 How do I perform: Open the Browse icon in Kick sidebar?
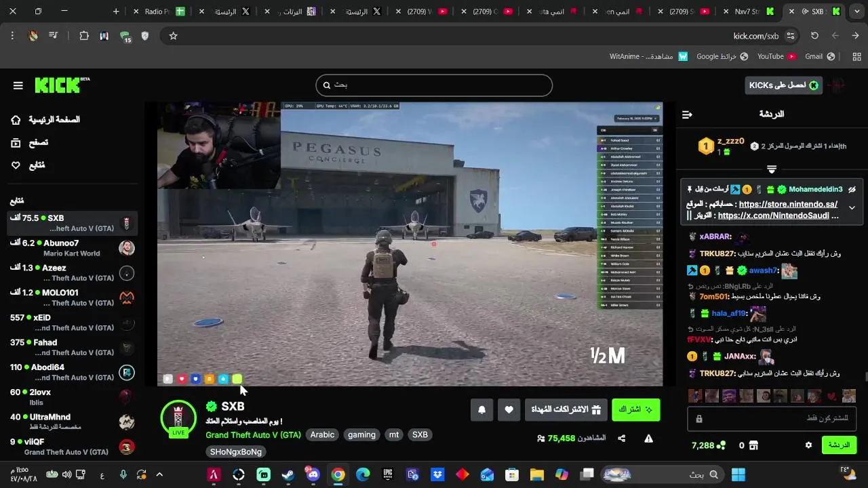[16, 142]
